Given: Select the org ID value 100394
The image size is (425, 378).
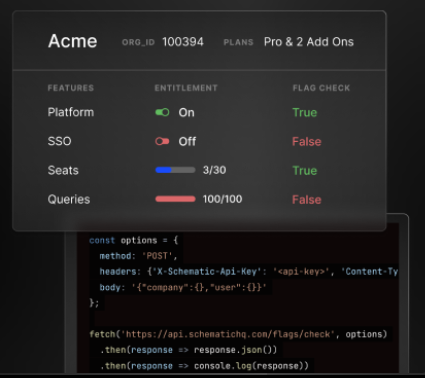Looking at the screenshot, I should (183, 42).
